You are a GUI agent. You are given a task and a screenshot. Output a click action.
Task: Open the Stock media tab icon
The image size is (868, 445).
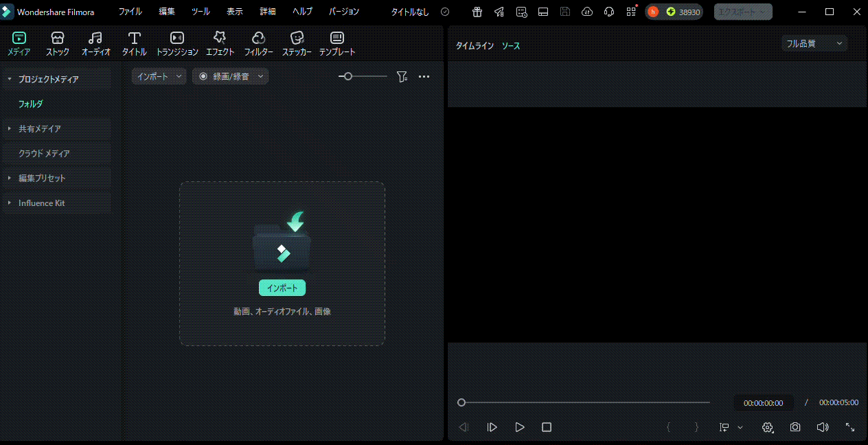tap(58, 38)
